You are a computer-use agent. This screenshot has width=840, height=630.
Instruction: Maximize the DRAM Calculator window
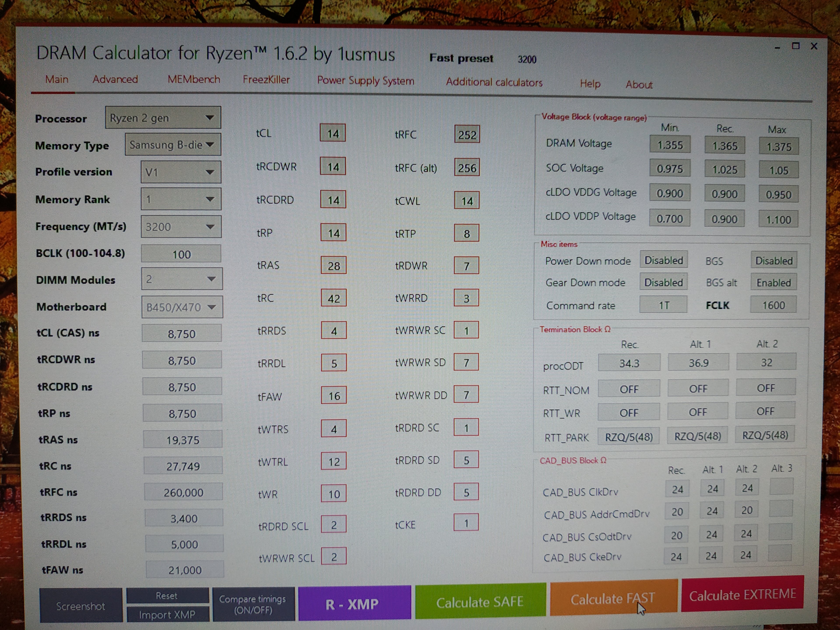[796, 46]
